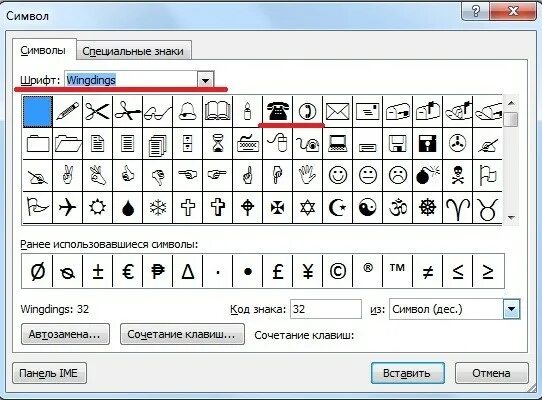Image resolution: width=542 pixels, height=400 pixels.
Task: Select the recently used ruble-like P sign
Action: 158,271
